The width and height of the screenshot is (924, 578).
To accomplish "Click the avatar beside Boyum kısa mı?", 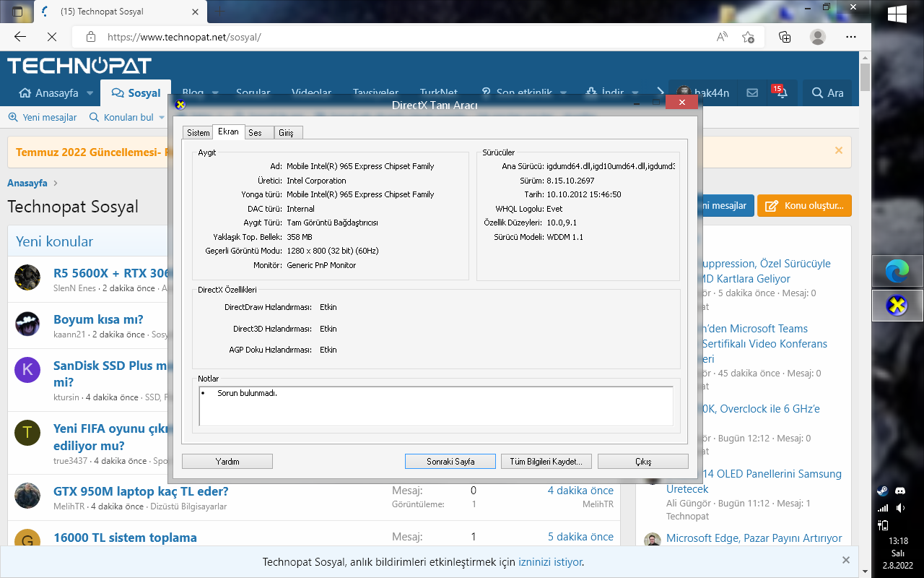I will click(27, 324).
